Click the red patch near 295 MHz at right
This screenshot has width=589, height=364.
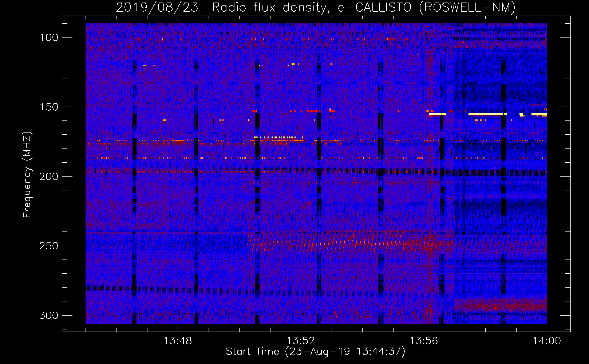pos(501,304)
